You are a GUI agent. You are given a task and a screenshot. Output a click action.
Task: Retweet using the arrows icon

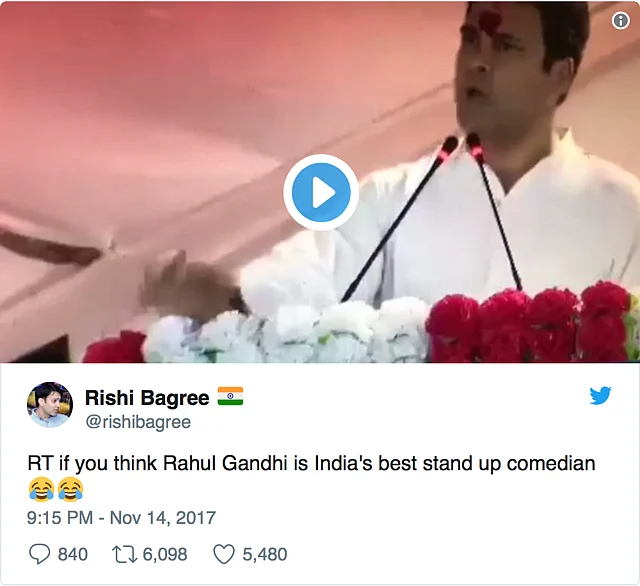point(125,555)
